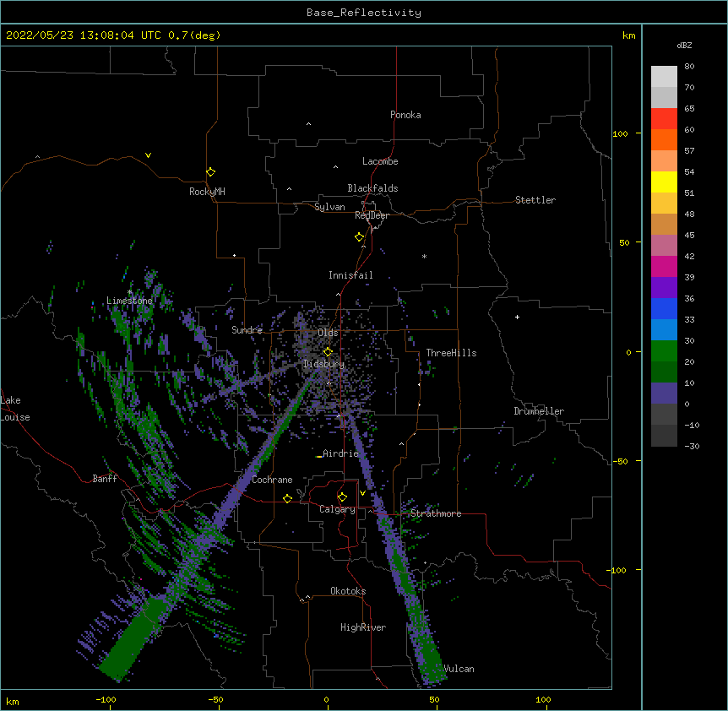Image resolution: width=728 pixels, height=711 pixels.
Task: Click the yellow diamond marker just below RedDeer
Action: tap(360, 237)
